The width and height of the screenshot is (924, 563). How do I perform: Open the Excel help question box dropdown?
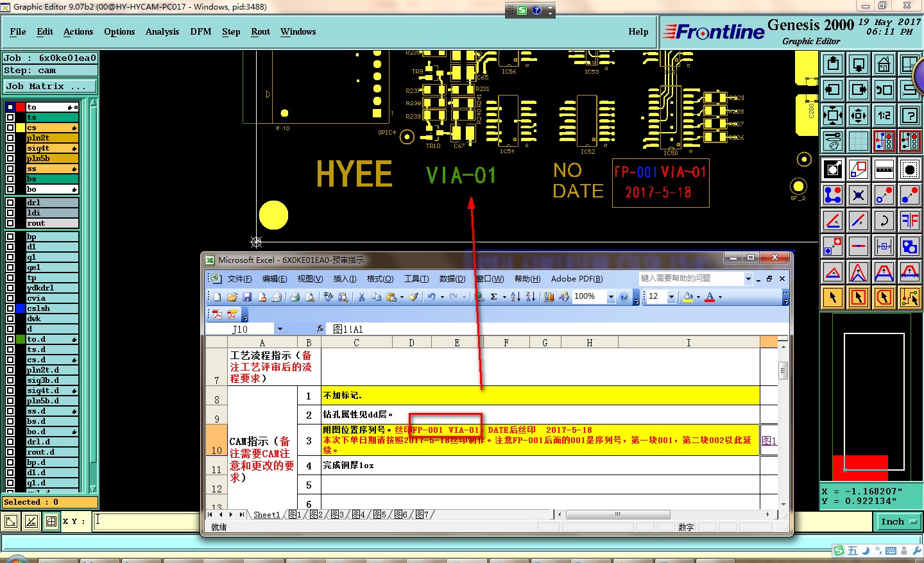click(x=748, y=278)
